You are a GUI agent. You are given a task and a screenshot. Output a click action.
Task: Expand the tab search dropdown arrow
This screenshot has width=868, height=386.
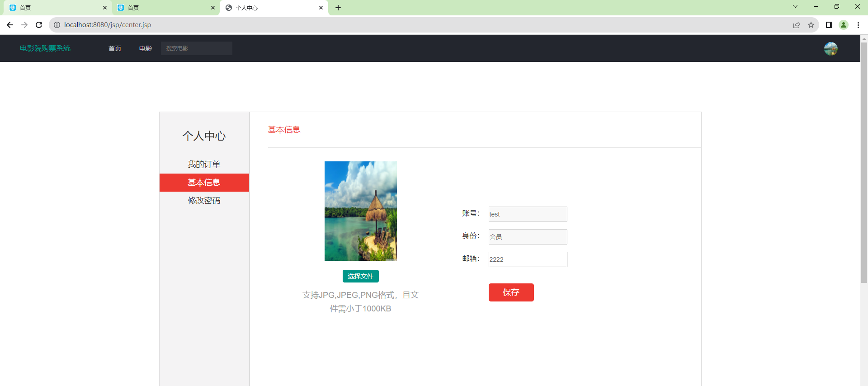tap(795, 6)
